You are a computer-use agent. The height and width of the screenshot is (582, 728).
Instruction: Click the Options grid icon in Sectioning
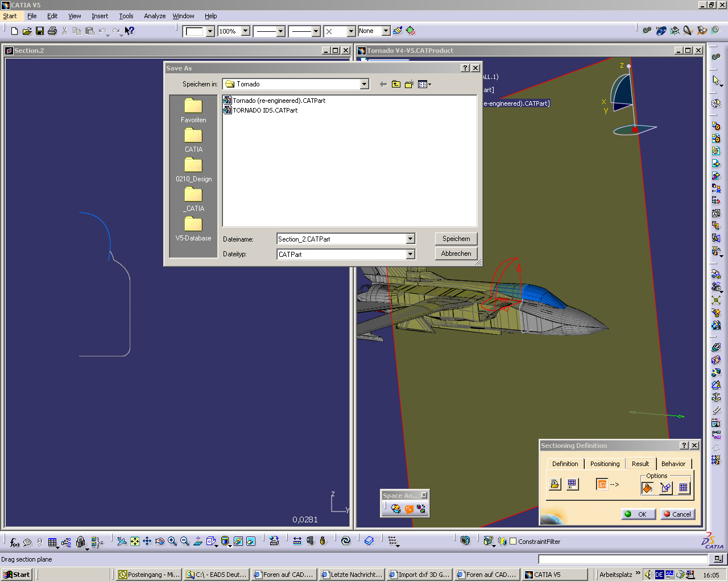(x=684, y=488)
